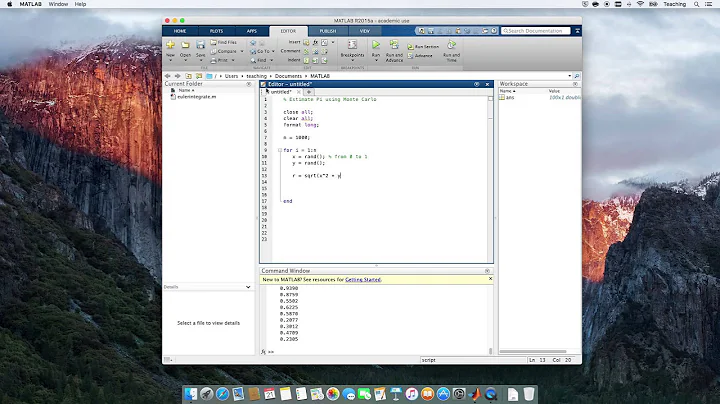Run the script with the green Run button
Screen dimensions: 720x404
tap(376, 45)
